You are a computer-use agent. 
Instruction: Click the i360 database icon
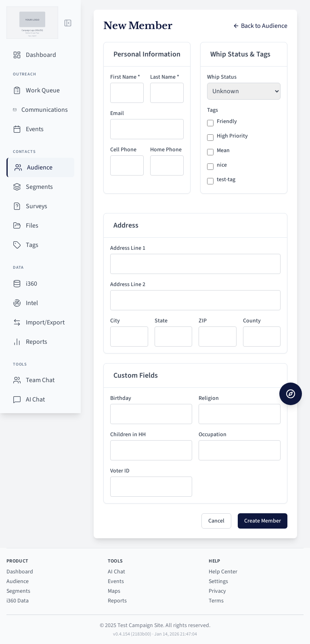point(17,284)
